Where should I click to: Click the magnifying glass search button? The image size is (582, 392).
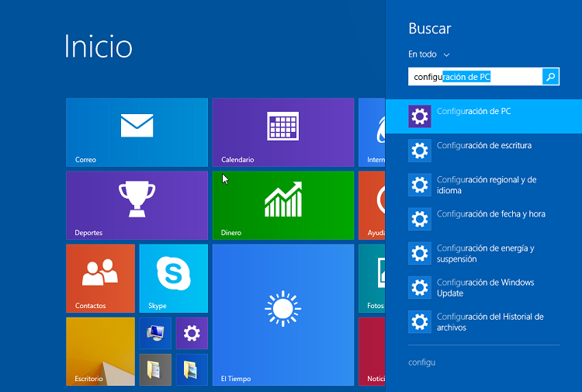coord(550,76)
